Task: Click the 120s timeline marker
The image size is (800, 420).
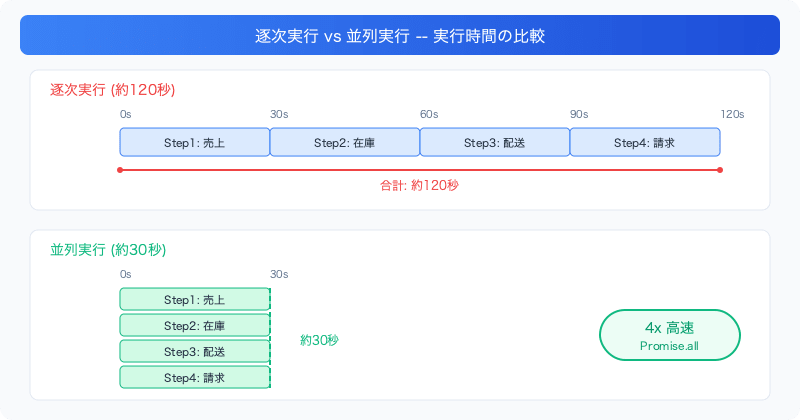Action: (732, 114)
